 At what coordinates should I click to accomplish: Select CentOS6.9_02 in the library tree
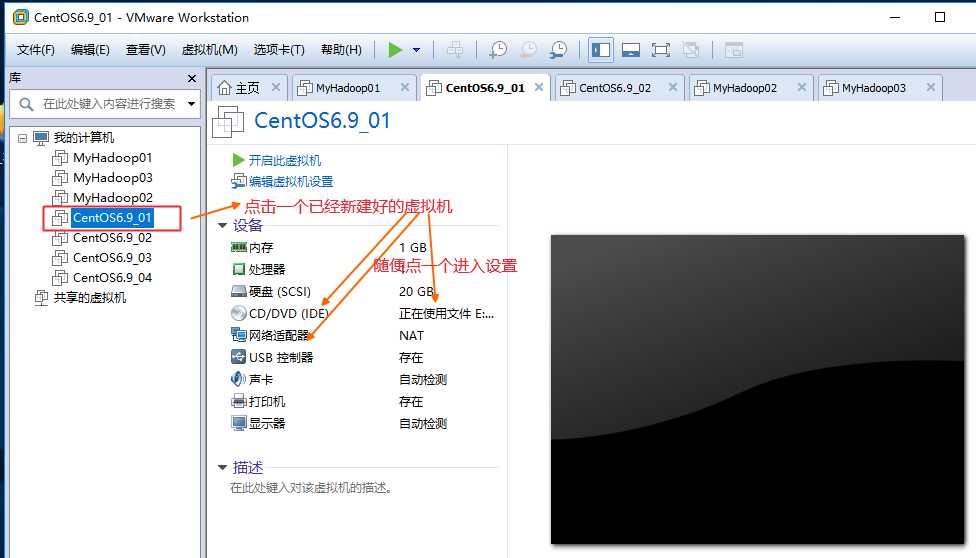point(112,237)
